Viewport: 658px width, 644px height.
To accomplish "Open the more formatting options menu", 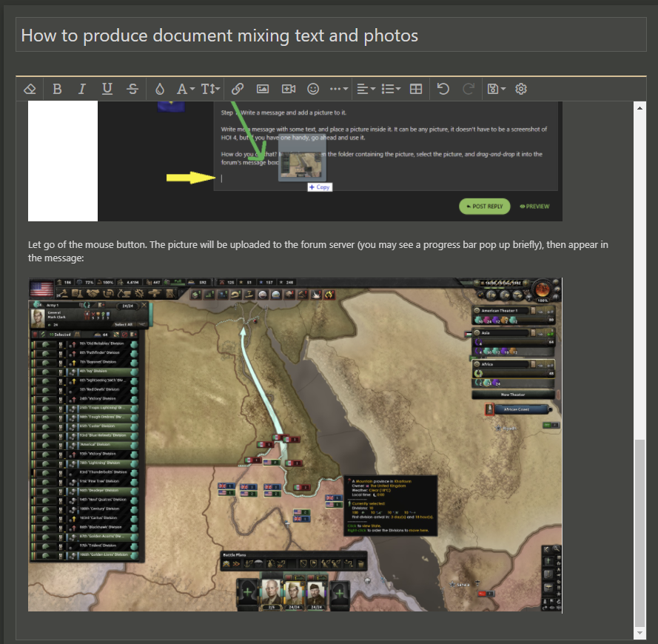I will tap(338, 89).
